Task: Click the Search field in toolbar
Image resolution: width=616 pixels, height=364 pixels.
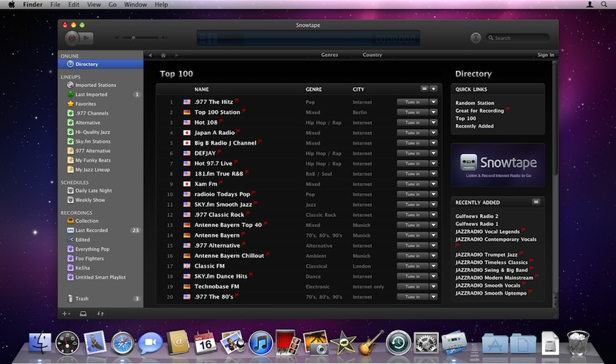Action: 521,38
